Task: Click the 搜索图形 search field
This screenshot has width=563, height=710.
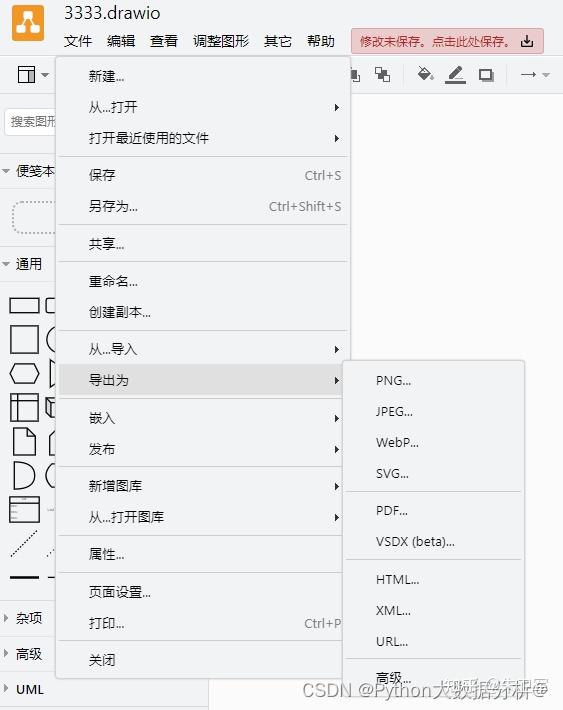Action: 31,121
